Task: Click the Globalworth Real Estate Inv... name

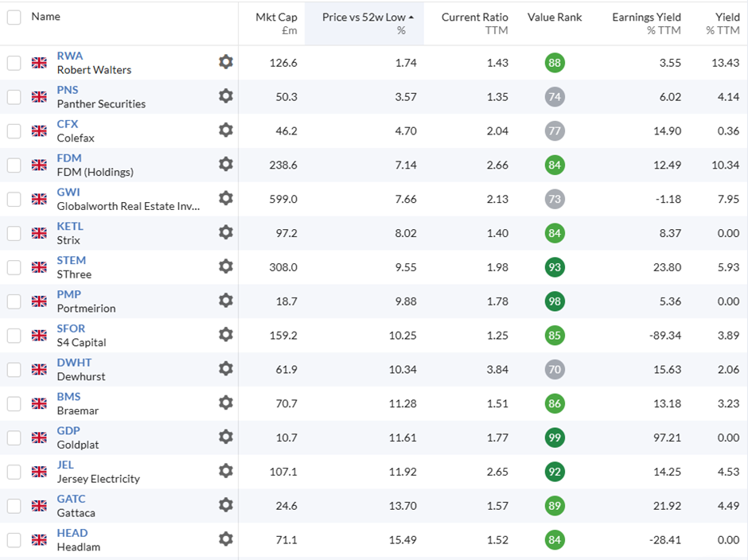Action: click(128, 206)
